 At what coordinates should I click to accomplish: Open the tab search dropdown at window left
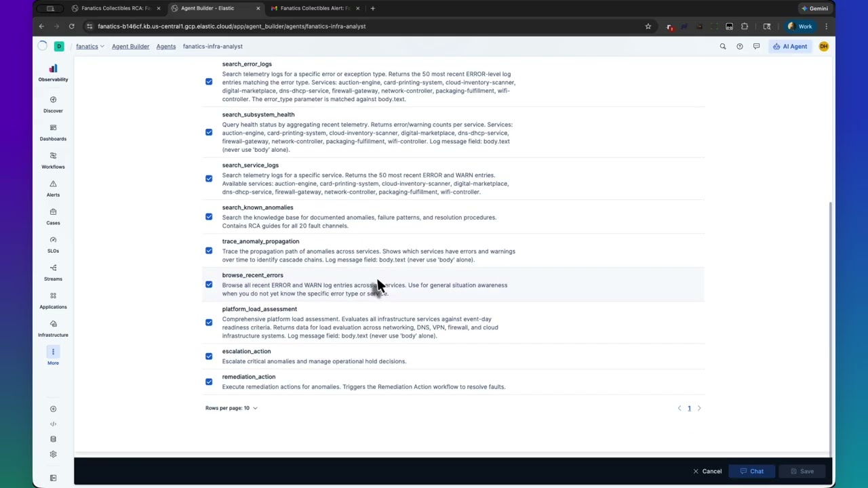pos(50,8)
